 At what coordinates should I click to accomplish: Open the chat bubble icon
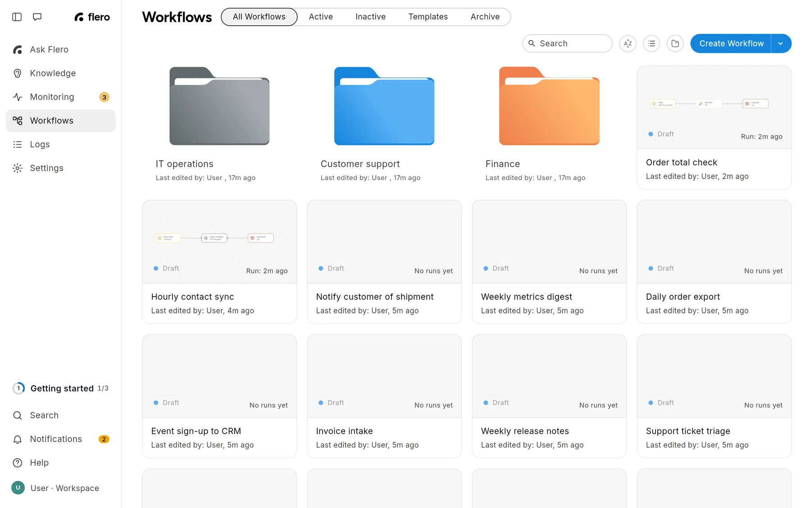[x=37, y=17]
